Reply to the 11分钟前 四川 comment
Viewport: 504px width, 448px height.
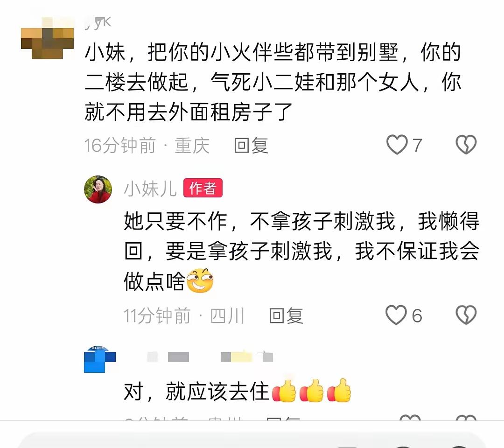[x=286, y=315]
